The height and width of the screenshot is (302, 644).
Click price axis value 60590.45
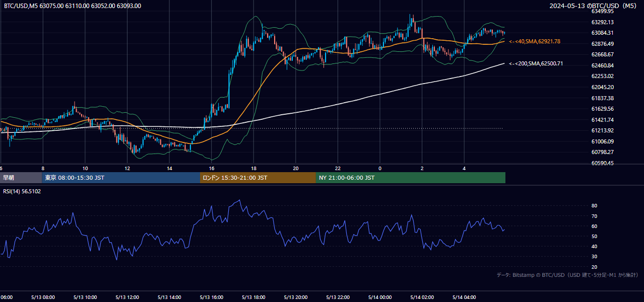(x=603, y=163)
